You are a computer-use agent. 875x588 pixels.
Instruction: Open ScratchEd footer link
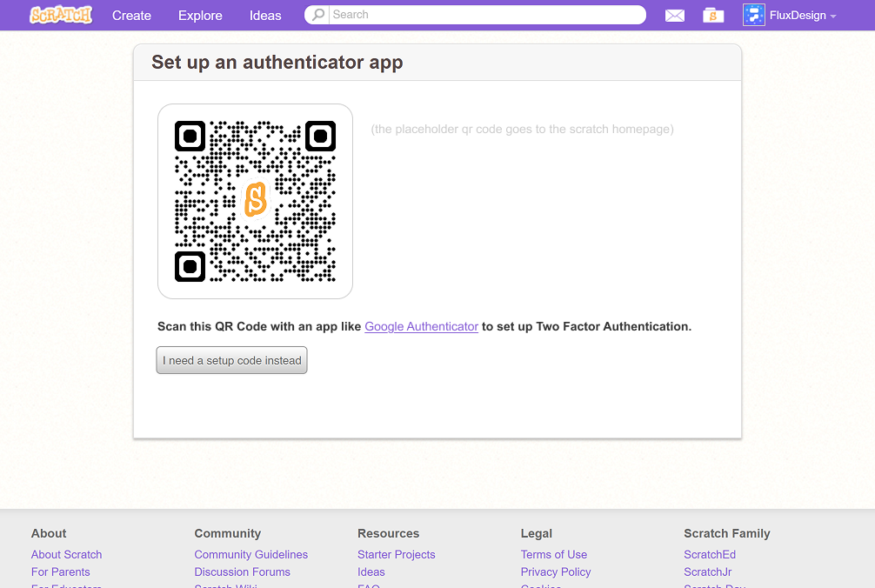(x=710, y=555)
